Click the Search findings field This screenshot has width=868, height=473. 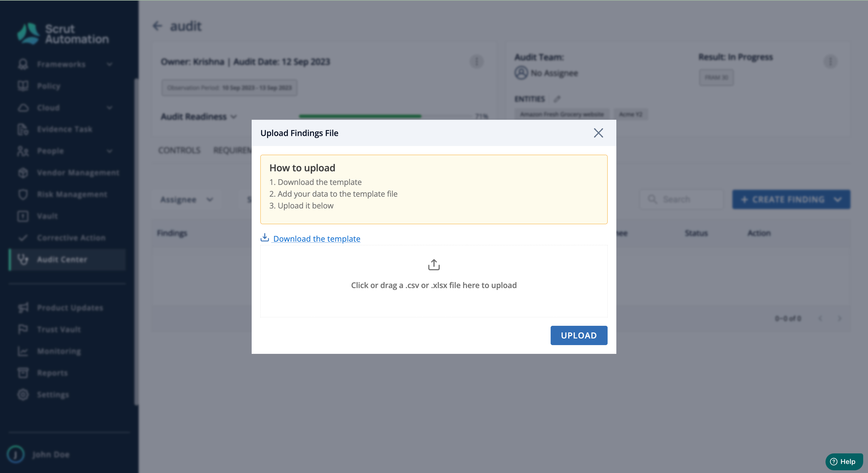pos(682,199)
